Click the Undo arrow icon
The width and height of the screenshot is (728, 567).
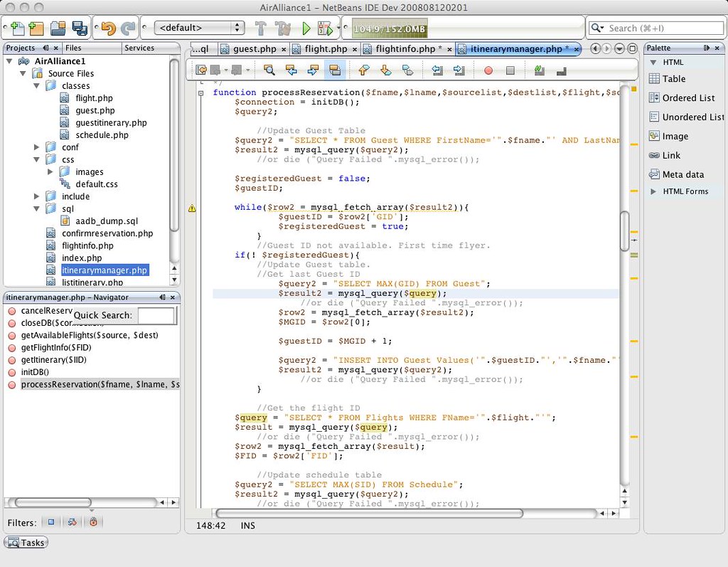(108, 28)
